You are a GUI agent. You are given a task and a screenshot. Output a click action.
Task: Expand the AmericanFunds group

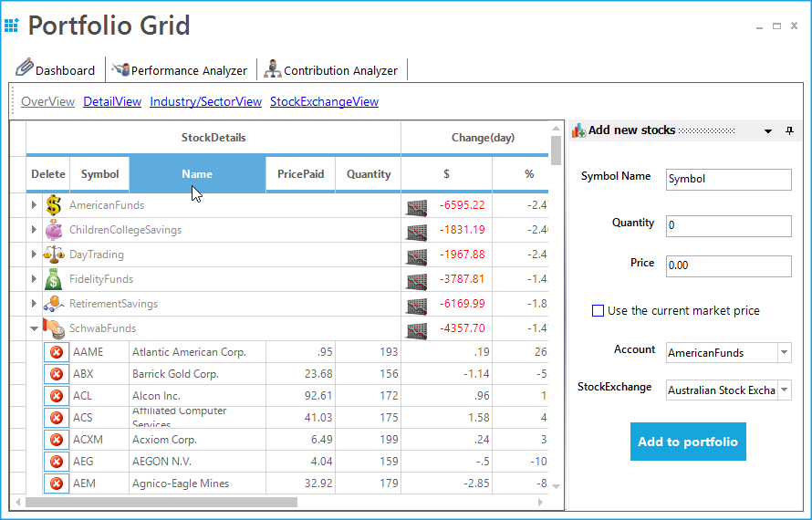pos(34,205)
